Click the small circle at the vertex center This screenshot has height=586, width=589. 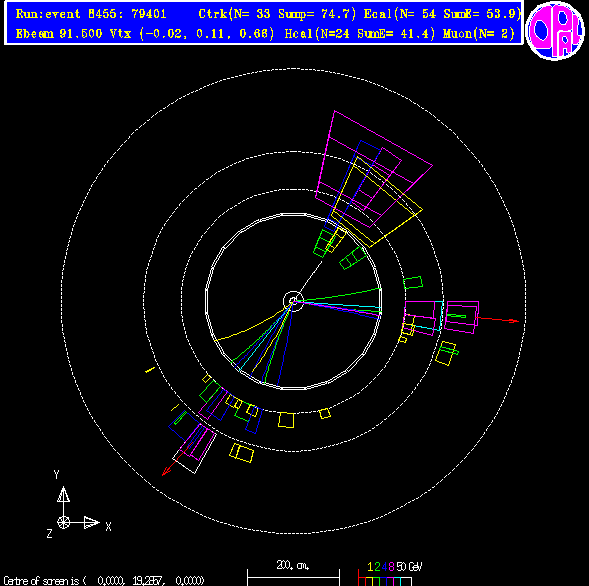point(293,301)
